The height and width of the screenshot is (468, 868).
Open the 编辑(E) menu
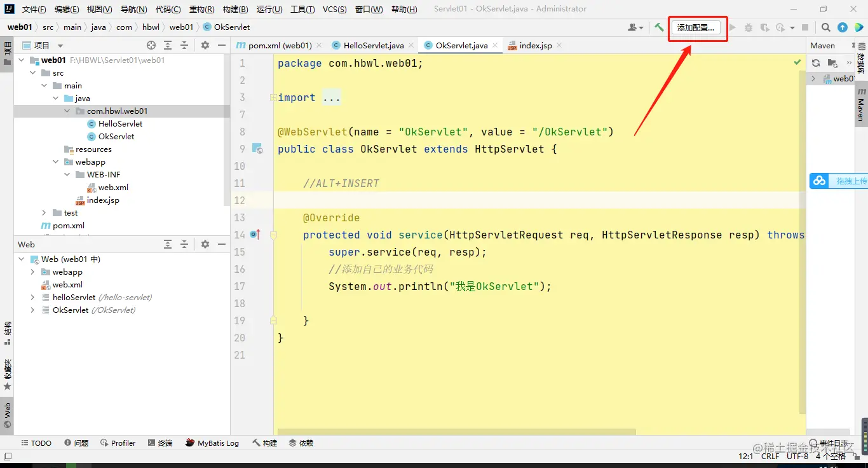[x=67, y=9]
